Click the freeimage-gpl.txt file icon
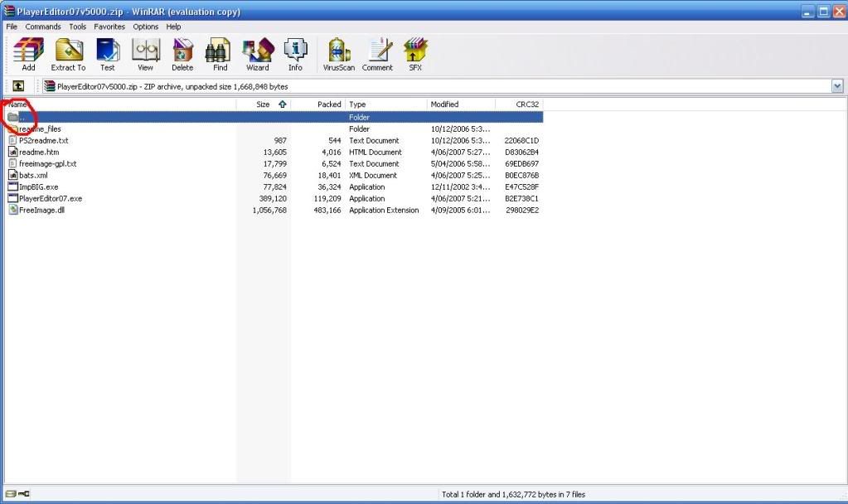The width and height of the screenshot is (848, 504). click(13, 163)
